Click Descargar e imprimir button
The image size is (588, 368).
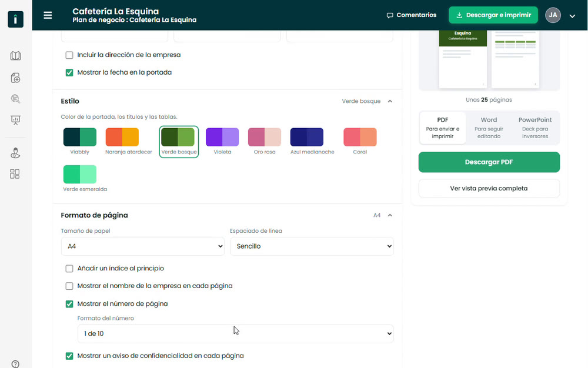pyautogui.click(x=493, y=15)
